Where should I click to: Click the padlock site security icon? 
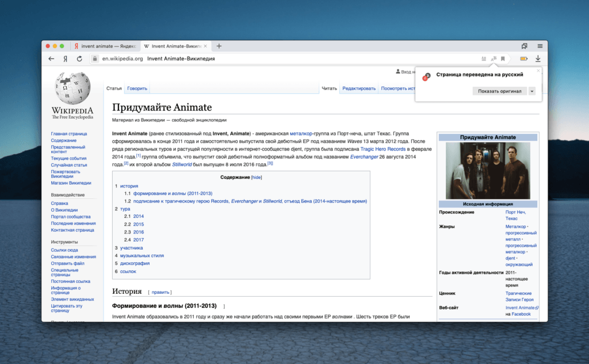click(95, 59)
